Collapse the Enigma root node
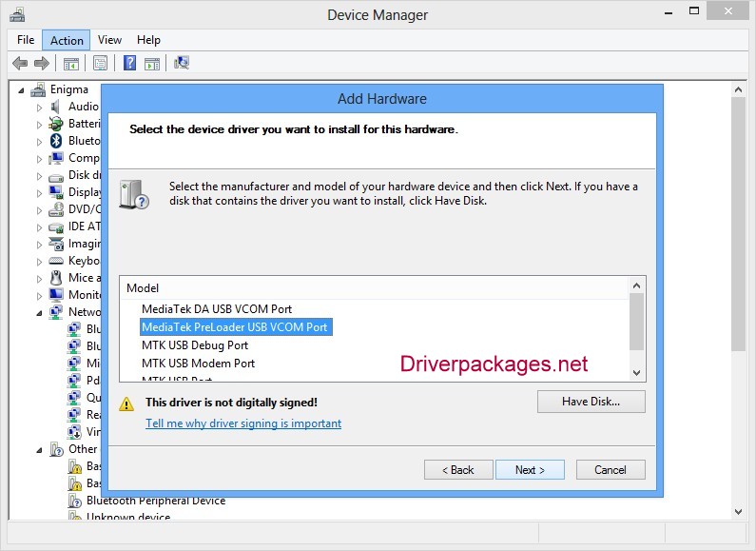The height and width of the screenshot is (551, 756). pyautogui.click(x=21, y=90)
